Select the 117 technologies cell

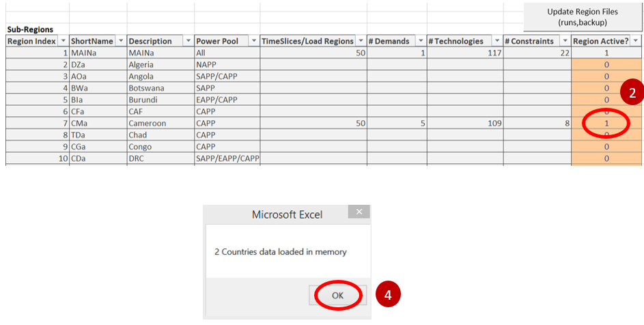pyautogui.click(x=465, y=53)
